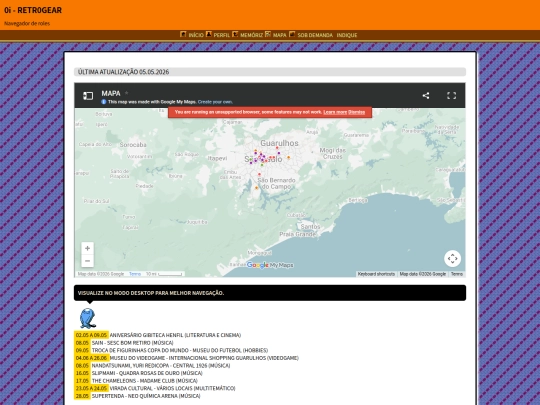Image resolution: width=540 pixels, height=405 pixels.
Task: Click the '23.05 A 24.05' date tag
Action: tap(92, 388)
